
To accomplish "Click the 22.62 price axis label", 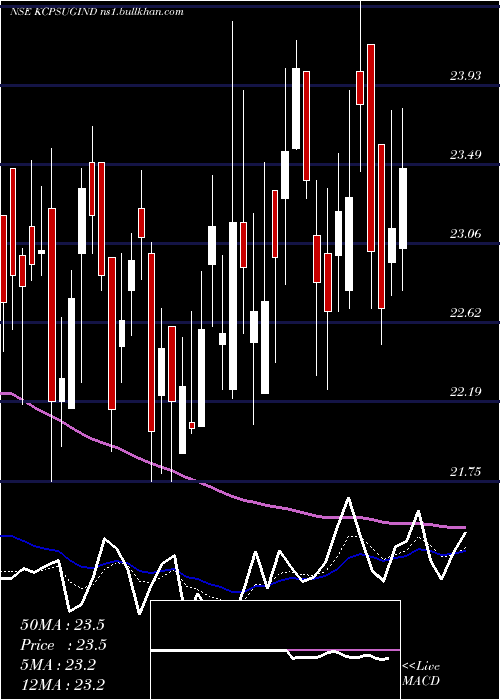I will point(465,312).
